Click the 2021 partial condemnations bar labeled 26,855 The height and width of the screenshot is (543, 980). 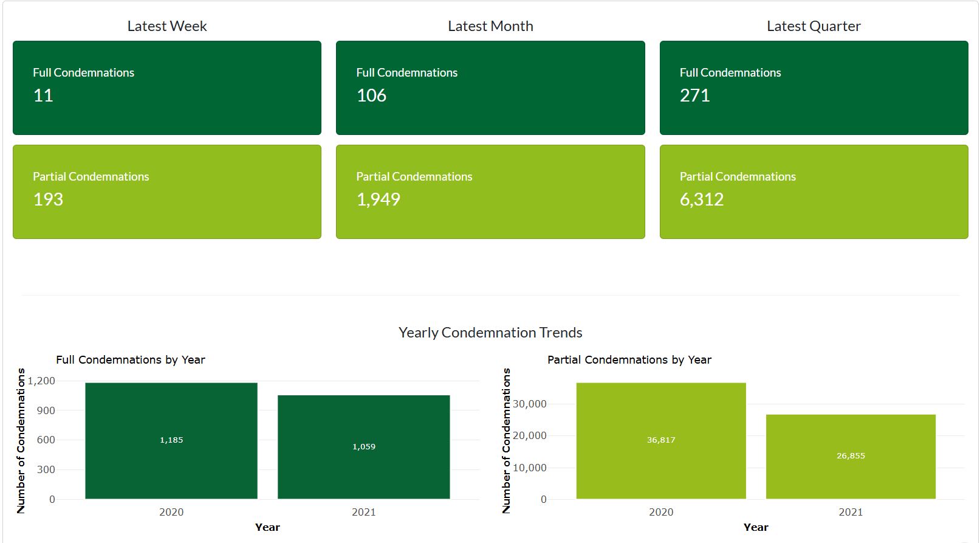[851, 456]
